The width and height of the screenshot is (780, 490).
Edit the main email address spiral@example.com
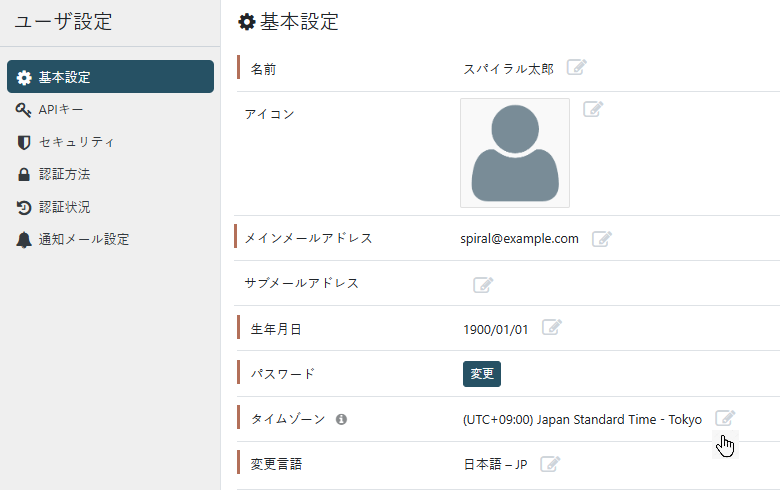[x=601, y=239]
